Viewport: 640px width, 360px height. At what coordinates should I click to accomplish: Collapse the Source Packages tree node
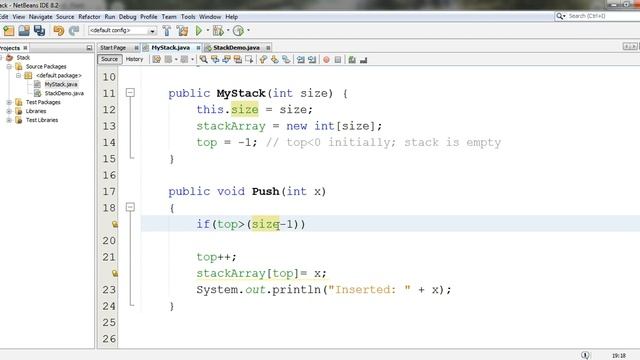point(9,67)
